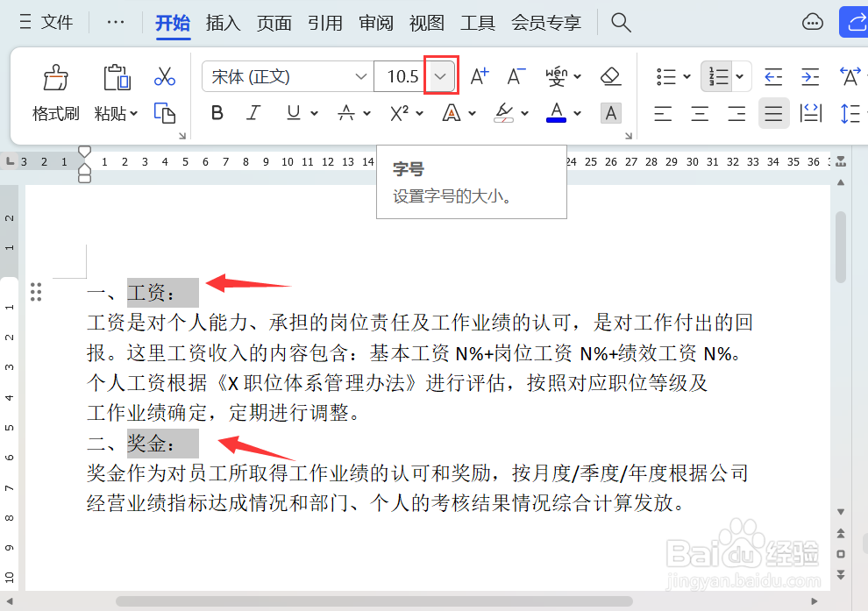Click the copy icon below 粘贴
Image resolution: width=868 pixels, height=611 pixels.
[166, 114]
